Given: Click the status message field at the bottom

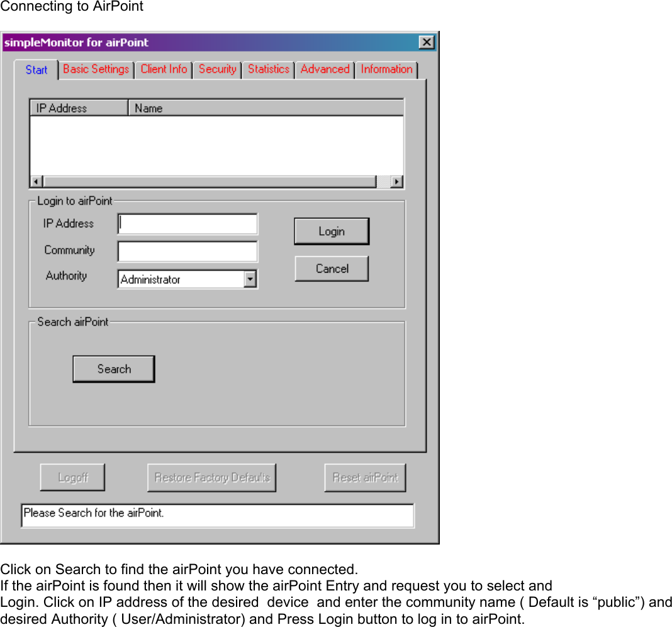Looking at the screenshot, I should click(217, 515).
